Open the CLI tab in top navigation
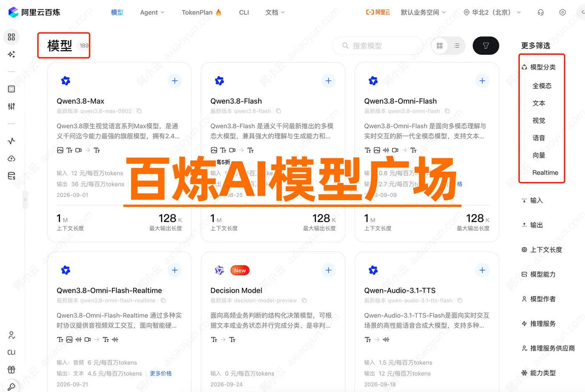 click(244, 13)
